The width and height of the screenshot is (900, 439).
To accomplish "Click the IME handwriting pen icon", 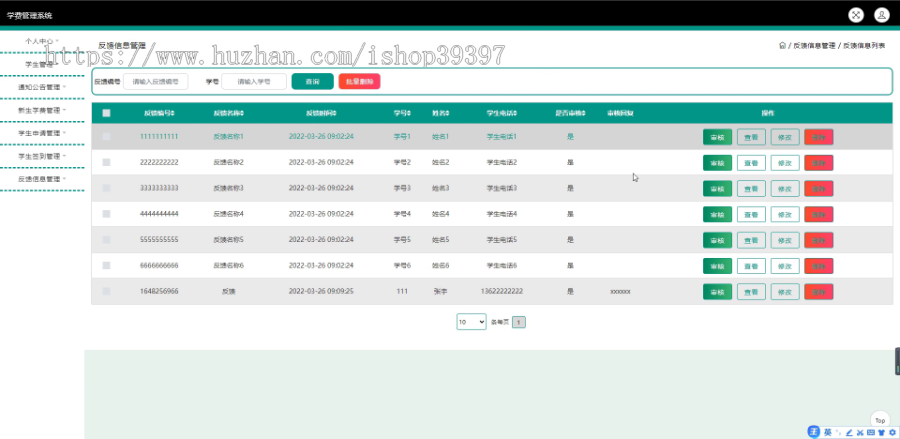I will click(849, 432).
